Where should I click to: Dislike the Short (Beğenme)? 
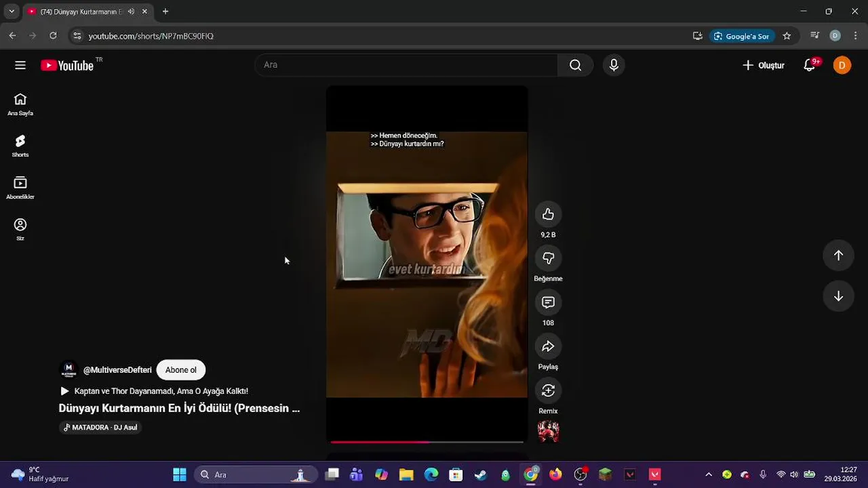[x=548, y=258]
